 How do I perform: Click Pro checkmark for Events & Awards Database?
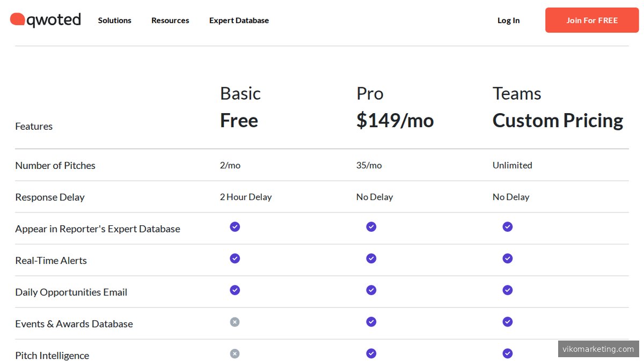[x=371, y=322]
